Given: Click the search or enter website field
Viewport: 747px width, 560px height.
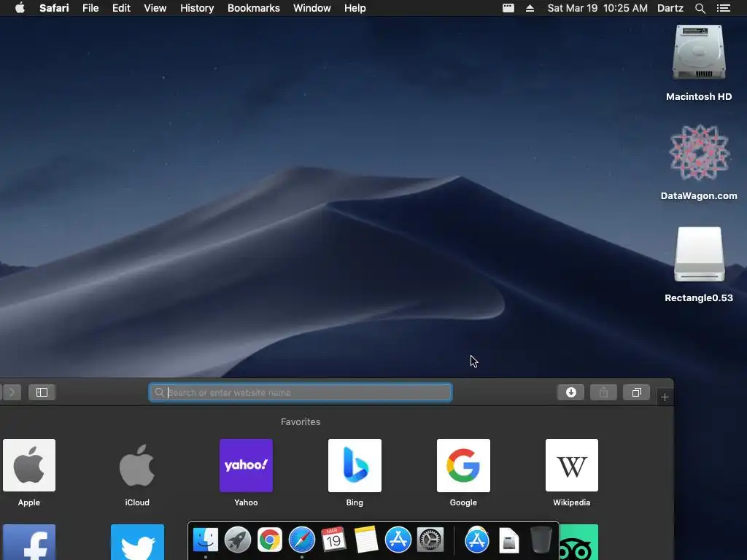Looking at the screenshot, I should [301, 392].
